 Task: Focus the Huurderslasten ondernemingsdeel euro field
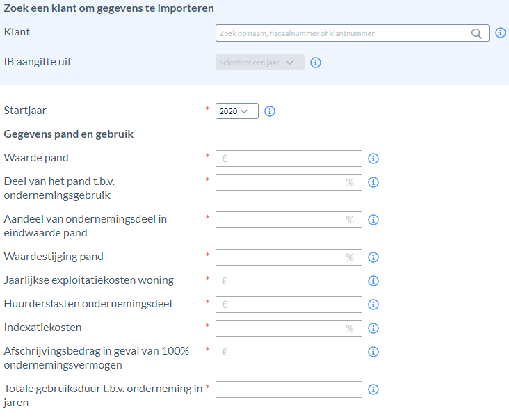point(289,305)
